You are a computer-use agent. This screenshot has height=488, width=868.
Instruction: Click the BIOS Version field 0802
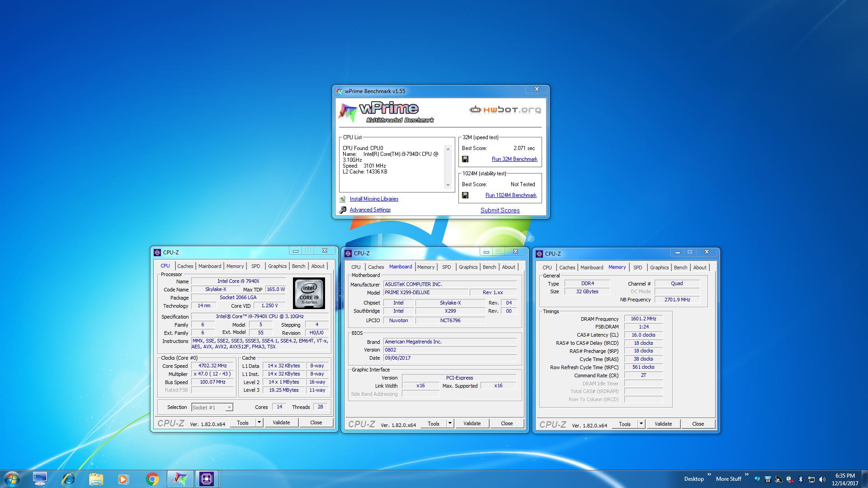(450, 350)
